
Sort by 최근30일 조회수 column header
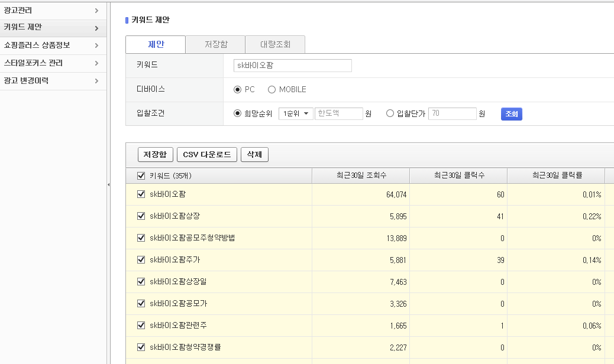361,175
